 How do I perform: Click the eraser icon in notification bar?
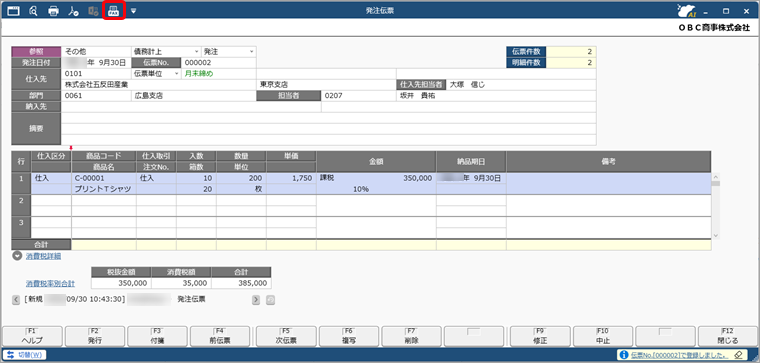(x=738, y=355)
